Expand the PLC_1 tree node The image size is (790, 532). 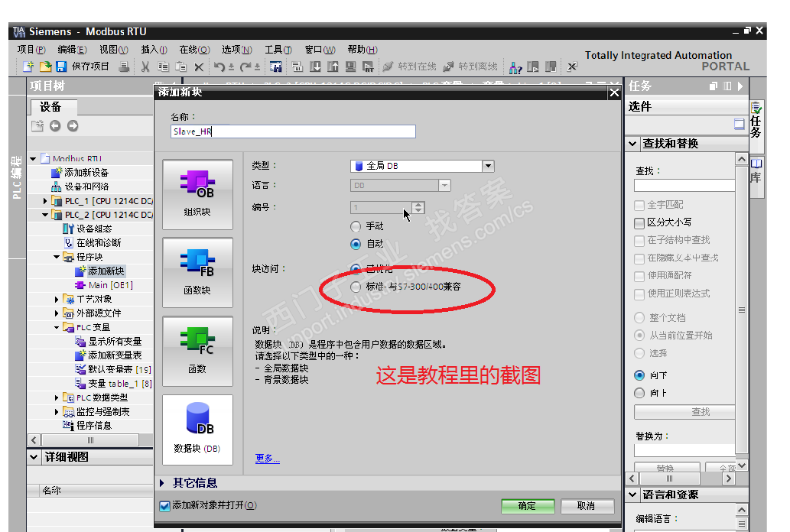(x=45, y=201)
